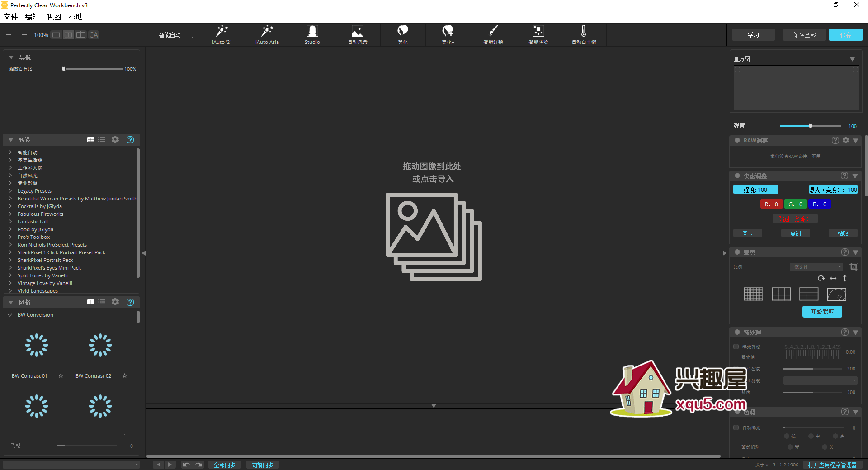Open the 文件 menu

(10, 17)
